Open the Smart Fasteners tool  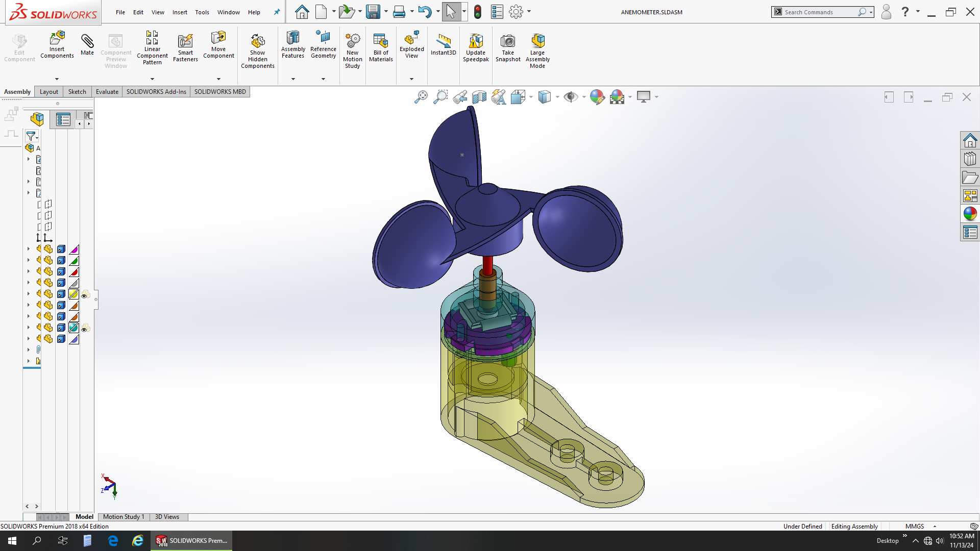click(185, 48)
